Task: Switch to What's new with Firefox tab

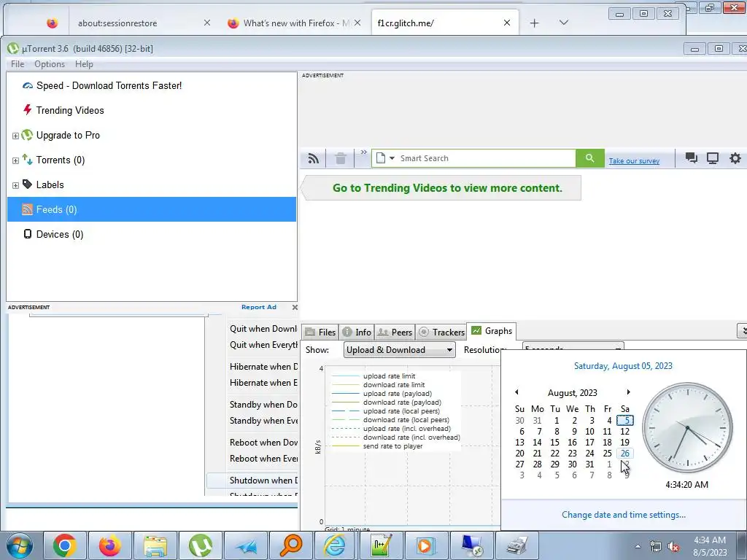Action: (x=295, y=23)
